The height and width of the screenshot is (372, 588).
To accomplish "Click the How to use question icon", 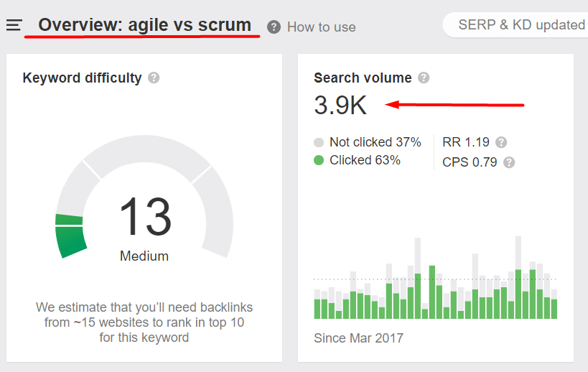I will (274, 27).
